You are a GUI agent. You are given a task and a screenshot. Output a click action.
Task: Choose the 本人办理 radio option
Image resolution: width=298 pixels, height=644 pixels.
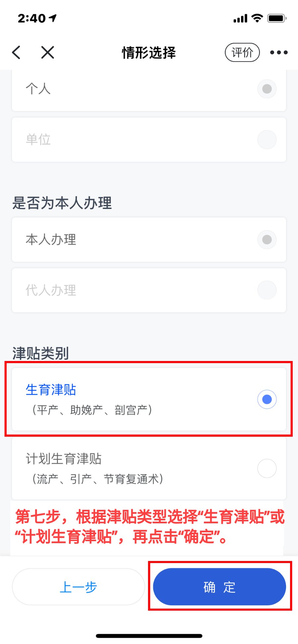tap(267, 239)
